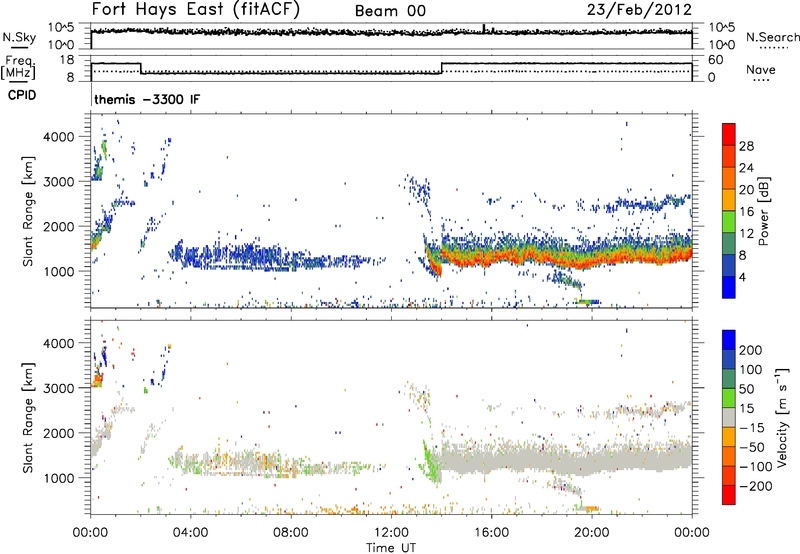Click the red bottom segment of Velocity color bar

coord(729,495)
